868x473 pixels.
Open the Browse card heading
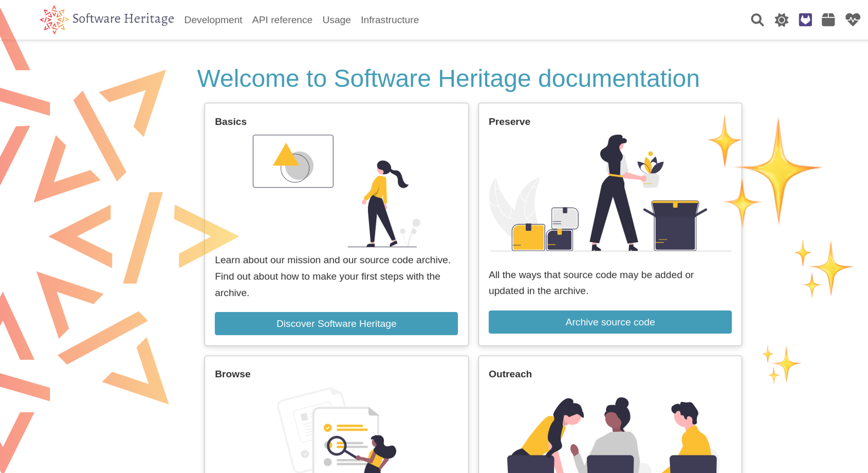point(232,374)
